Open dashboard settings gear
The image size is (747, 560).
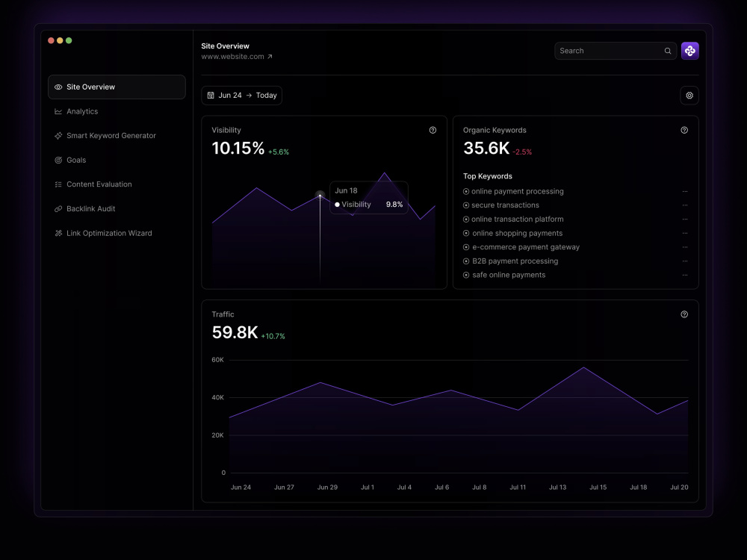(x=689, y=96)
